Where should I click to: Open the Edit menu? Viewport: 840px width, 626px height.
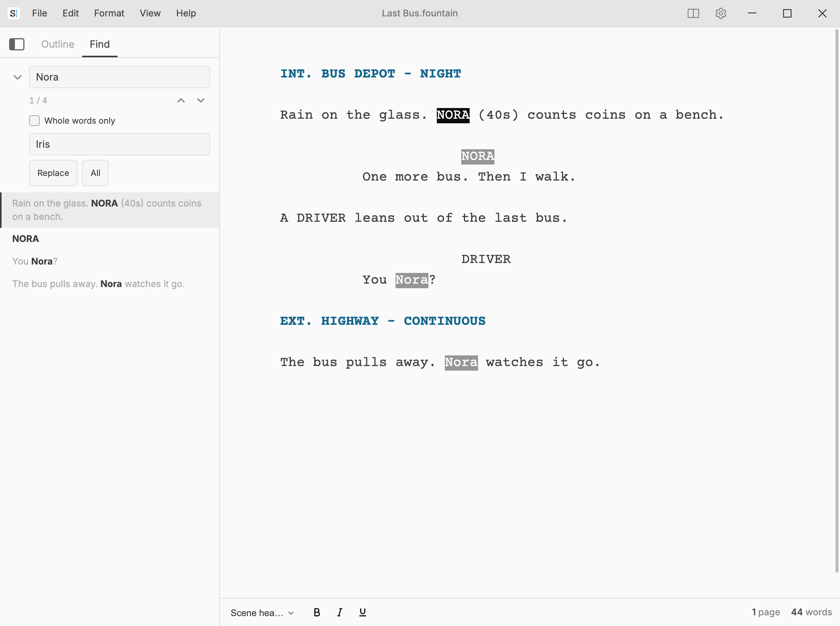(x=71, y=13)
